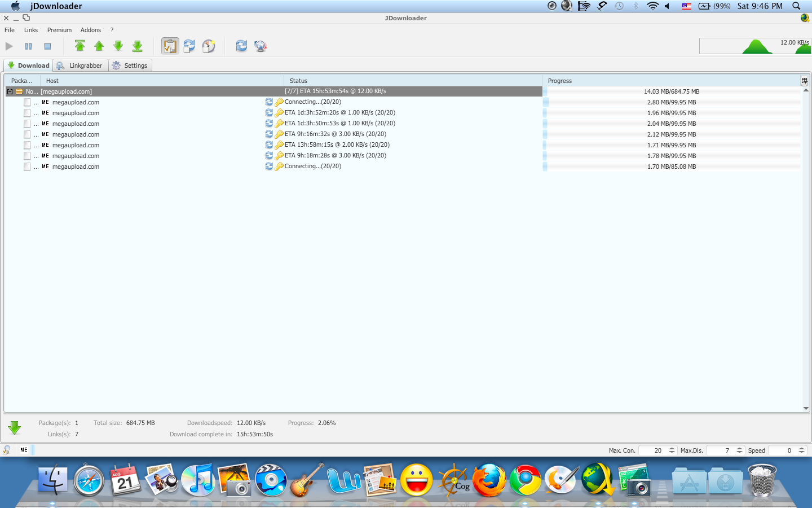Image resolution: width=812 pixels, height=508 pixels.
Task: Open the Settings tab
Action: click(x=130, y=65)
